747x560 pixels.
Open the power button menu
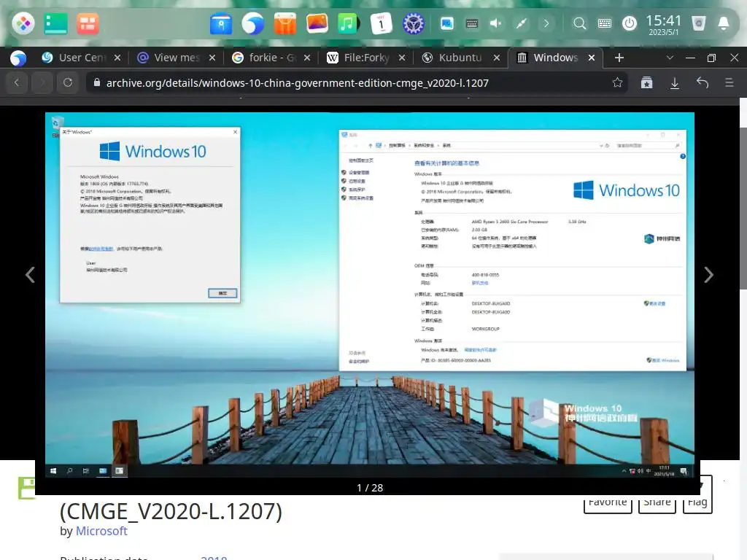tap(630, 23)
